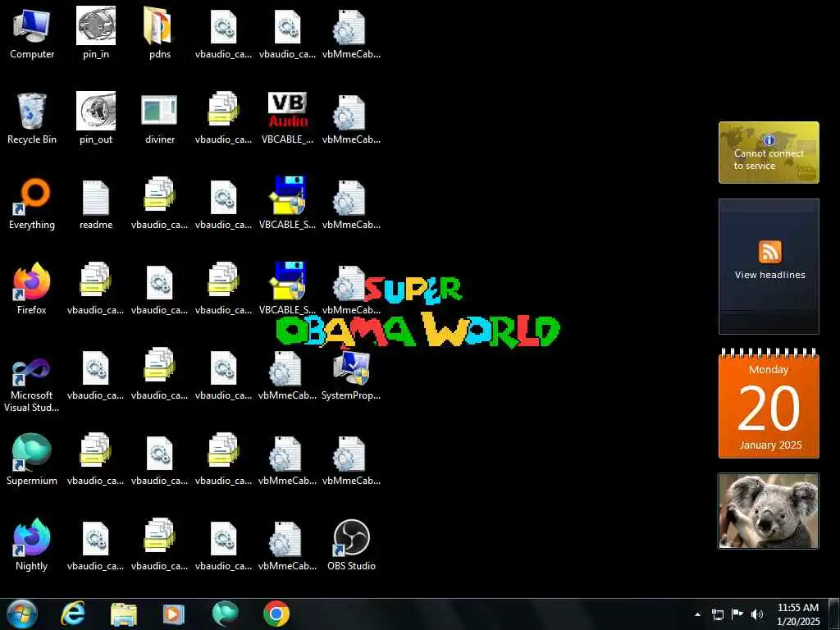The image size is (840, 630).
Task: Select the Nightly browser shortcut
Action: tap(32, 545)
